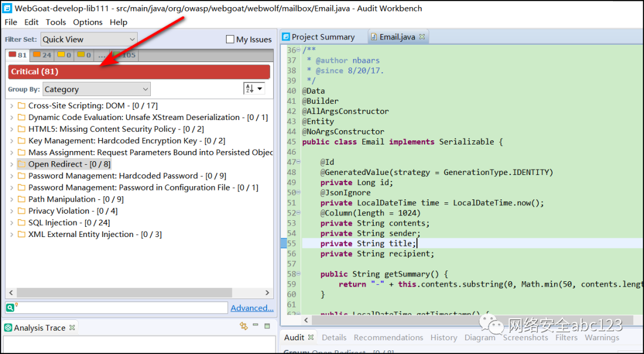Expand Password Management: Hardcoded Password category

pos(13,176)
